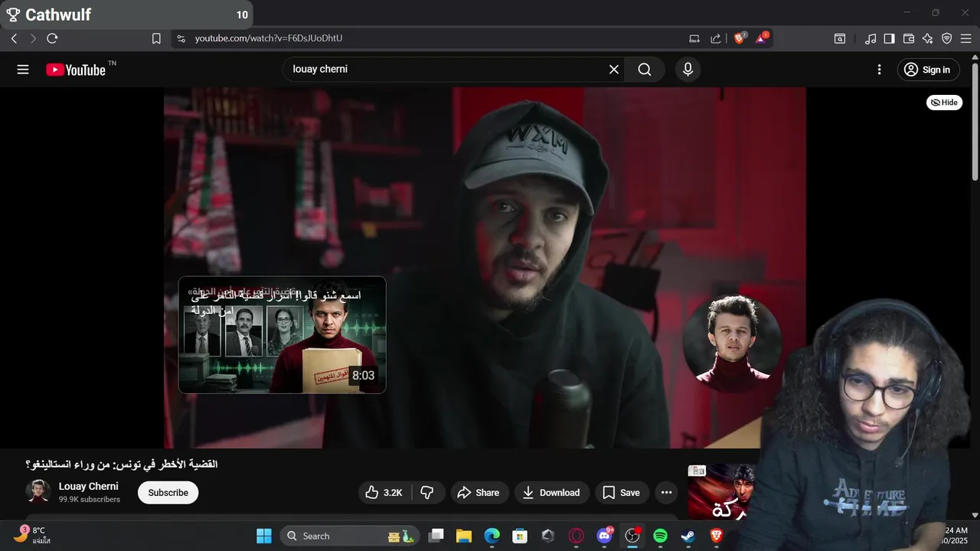980x551 pixels.
Task: Start voice search with microphone
Action: [x=688, y=70]
